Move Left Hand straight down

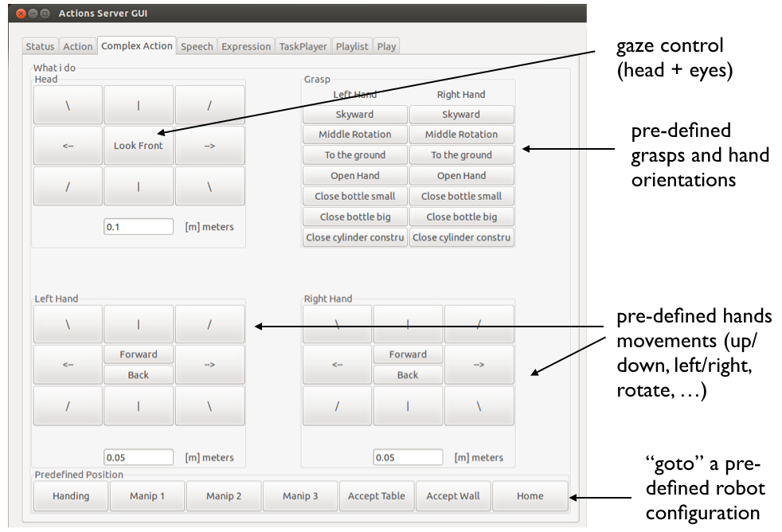pos(138,406)
